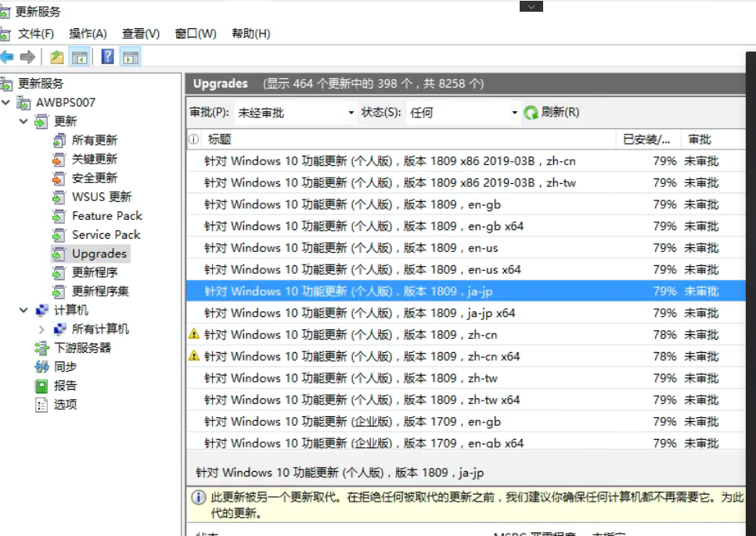Sort by the 已安装 column header

click(647, 140)
